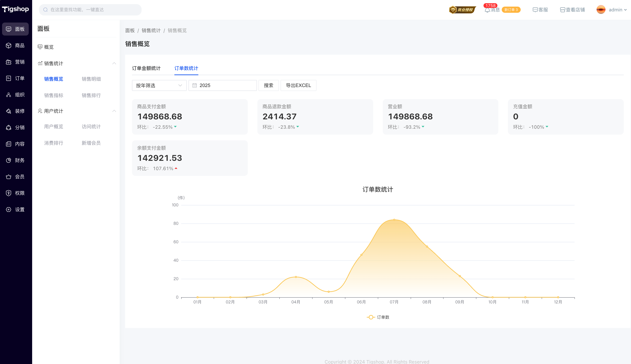Click the 导出EXCEL export button

point(298,85)
